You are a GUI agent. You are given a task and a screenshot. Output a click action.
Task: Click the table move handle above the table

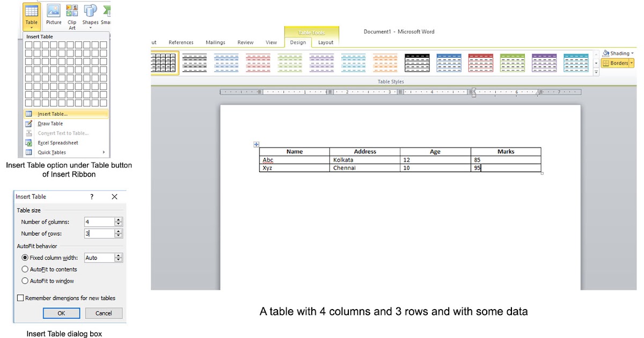click(257, 144)
